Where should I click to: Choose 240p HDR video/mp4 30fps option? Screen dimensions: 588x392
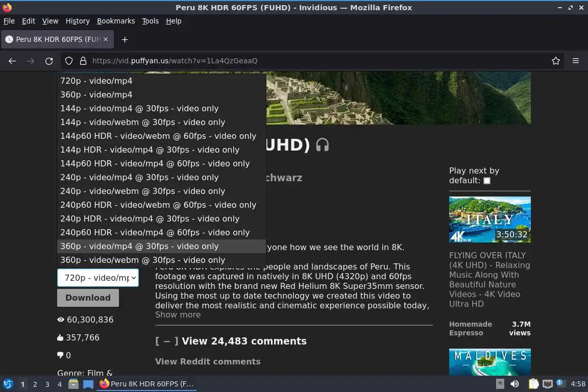click(162, 218)
